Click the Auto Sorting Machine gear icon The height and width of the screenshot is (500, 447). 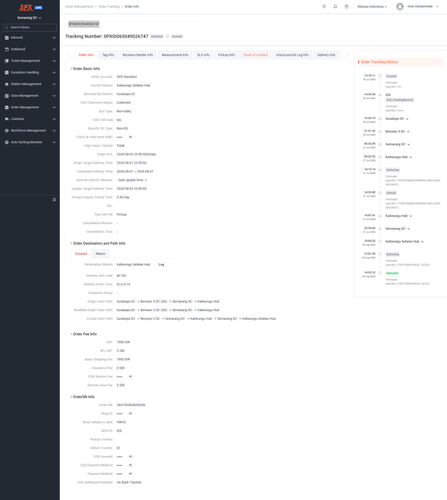(x=7, y=142)
